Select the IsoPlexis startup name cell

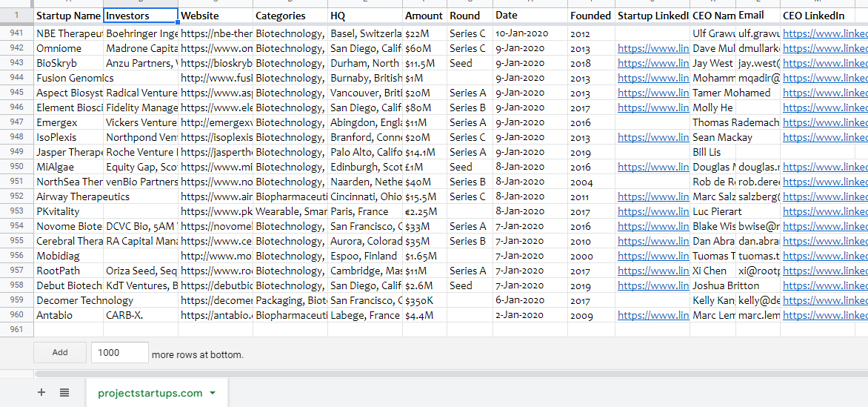(69, 137)
